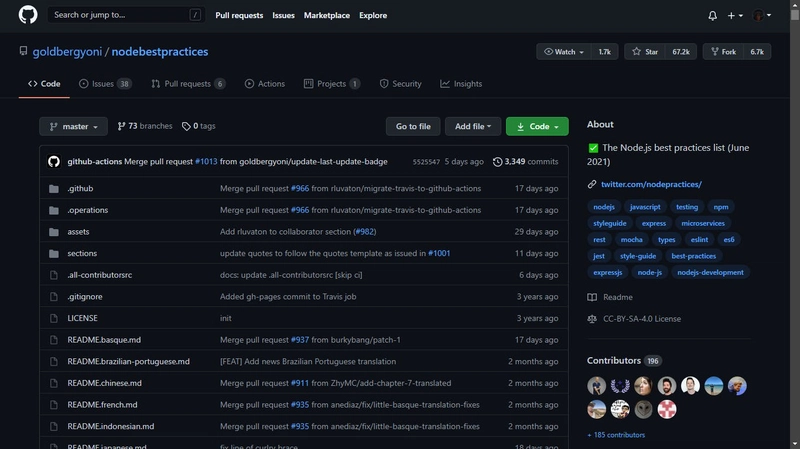Click the page vertical scrollbar thumb
Viewport: 800px width, 449px height.
(794, 14)
